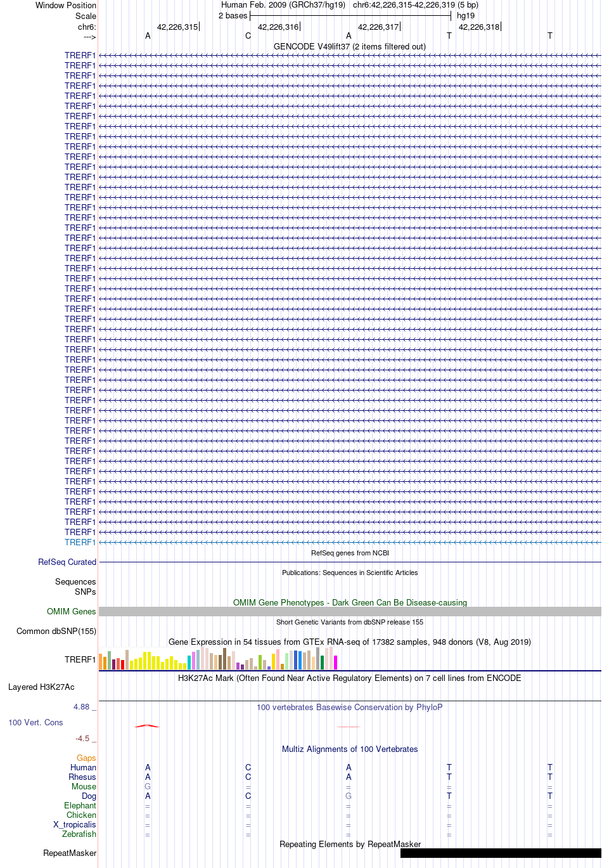602x868 pixels.
Task: Click the 100 Vert. Cons label
Action: [x=35, y=723]
